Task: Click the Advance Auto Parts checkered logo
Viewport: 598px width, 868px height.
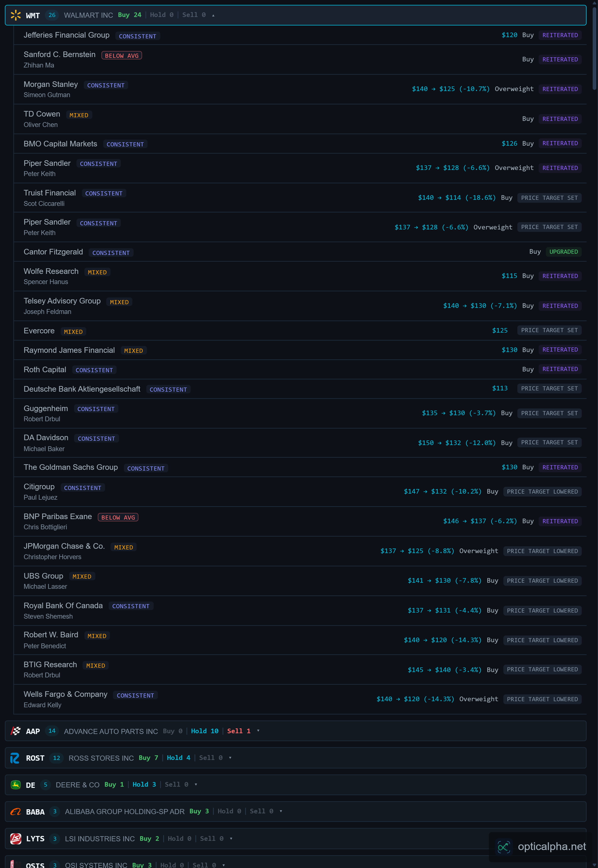Action: tap(16, 731)
